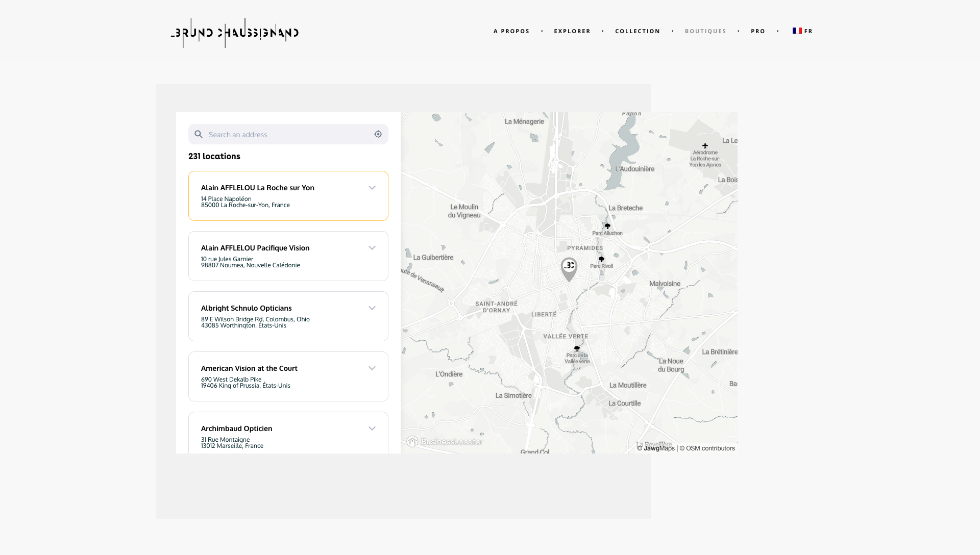Click the store pin marker on the map

coord(569,269)
